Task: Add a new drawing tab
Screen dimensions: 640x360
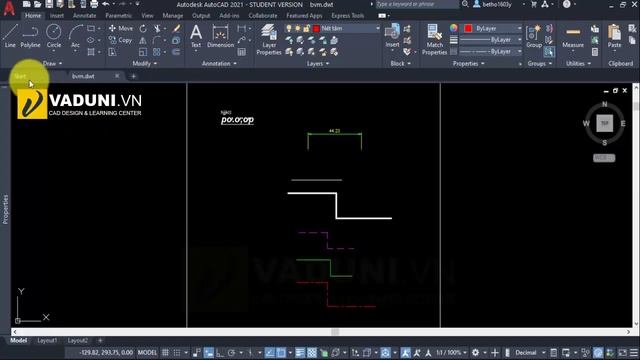Action: click(133, 76)
